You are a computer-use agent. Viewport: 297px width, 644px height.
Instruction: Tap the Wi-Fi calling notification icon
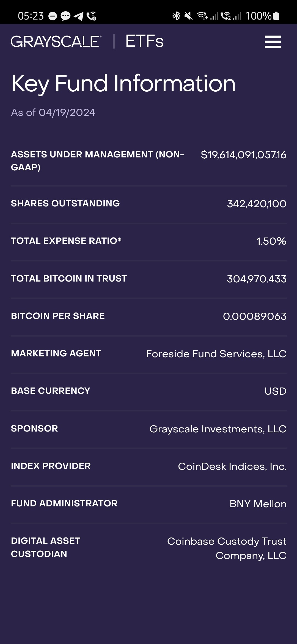92,16
